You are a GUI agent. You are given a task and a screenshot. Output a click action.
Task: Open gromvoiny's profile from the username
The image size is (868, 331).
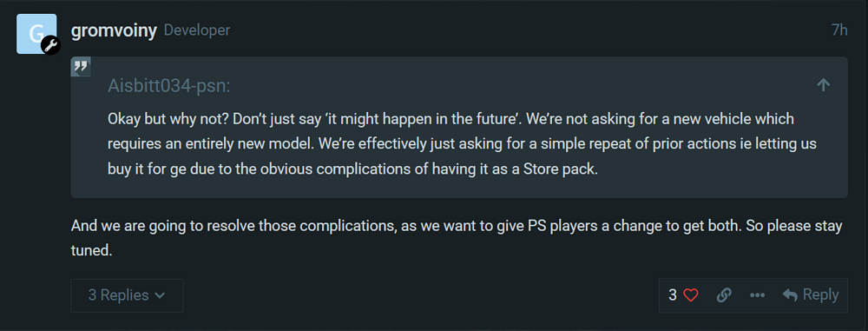pos(114,30)
